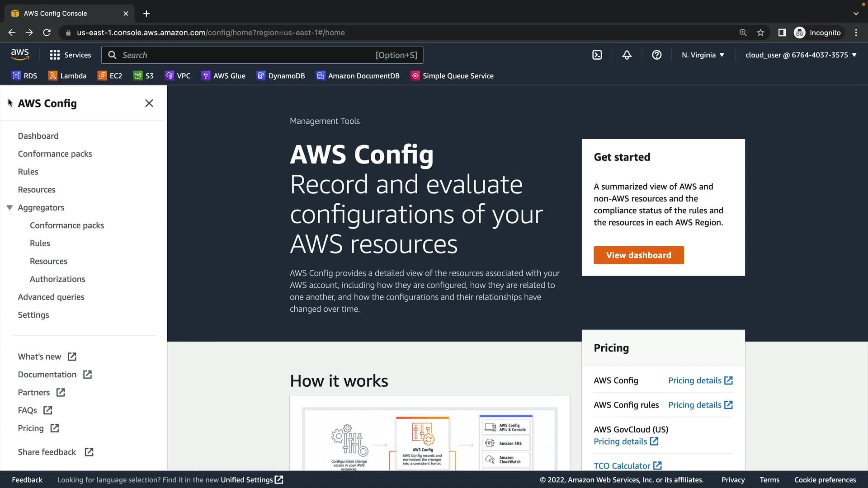Click the help question mark icon
Screen dimensions: 868x488
pos(656,55)
